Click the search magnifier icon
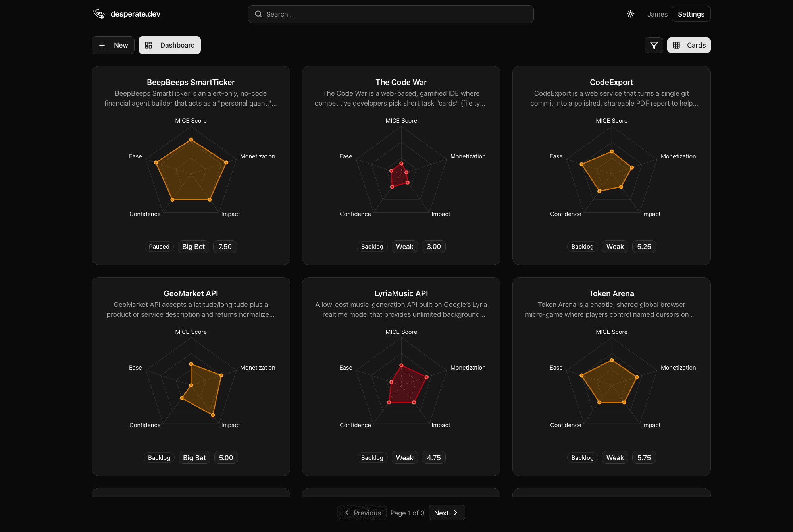The height and width of the screenshot is (532, 793). click(x=258, y=14)
